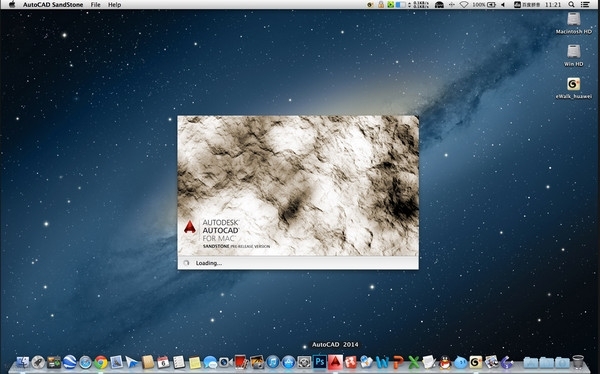This screenshot has height=374, width=600.
Task: Open Contacts address book in the Dock
Action: point(148,362)
